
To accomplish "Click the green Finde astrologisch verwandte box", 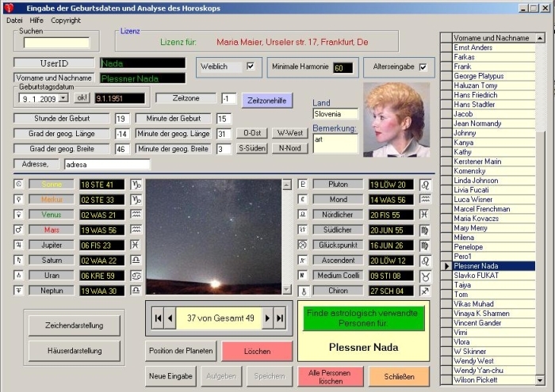I will [363, 318].
